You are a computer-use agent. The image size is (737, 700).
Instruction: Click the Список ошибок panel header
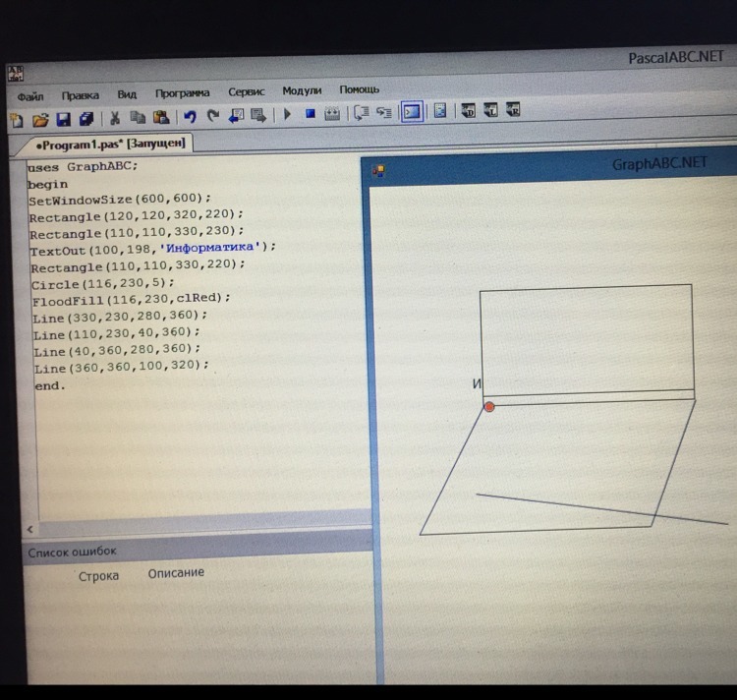coord(72,552)
